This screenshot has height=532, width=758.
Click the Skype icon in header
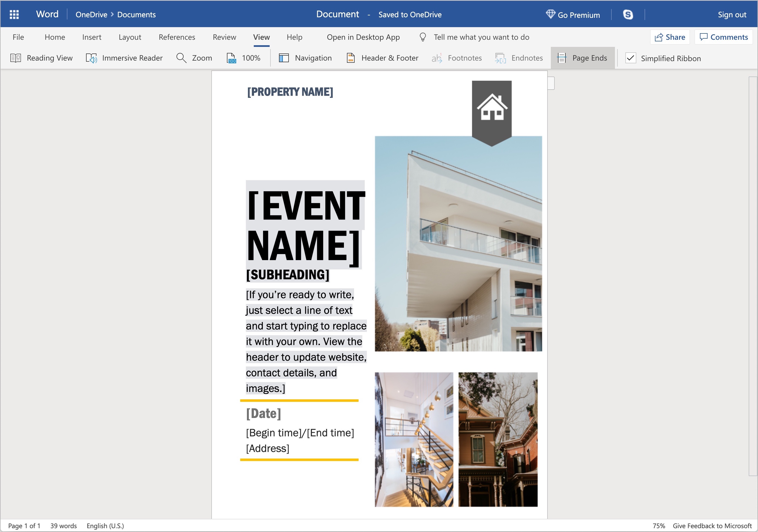[x=628, y=15]
